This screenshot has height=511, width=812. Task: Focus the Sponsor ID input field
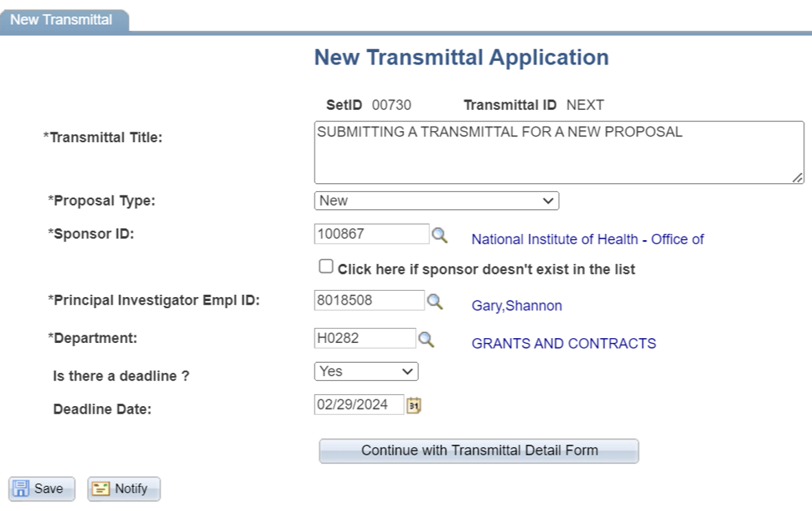(x=371, y=234)
